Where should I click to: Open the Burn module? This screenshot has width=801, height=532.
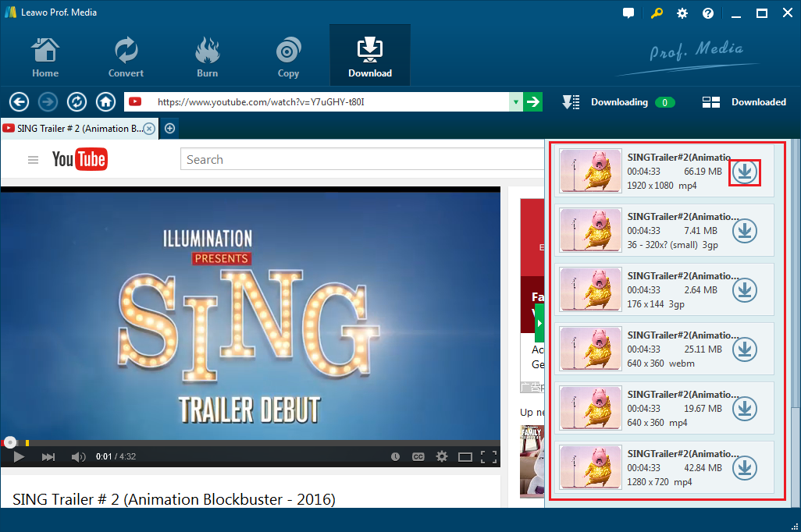coord(207,55)
